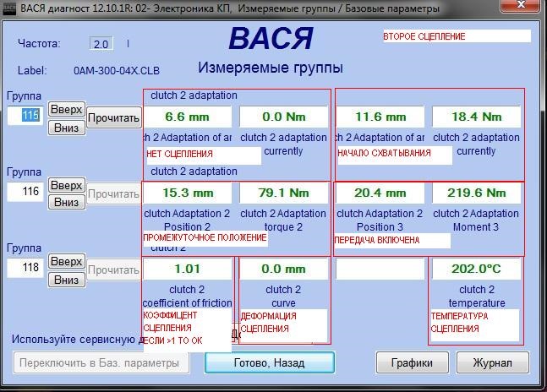The height and width of the screenshot is (392, 547).
Task: Select the 79.1 Nm value field
Action: coord(283,193)
